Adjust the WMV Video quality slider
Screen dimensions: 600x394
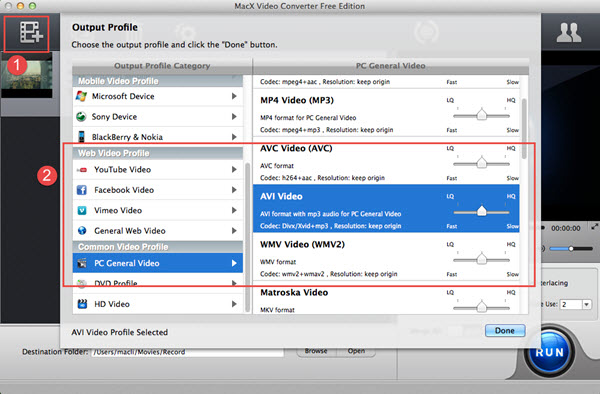(481, 259)
